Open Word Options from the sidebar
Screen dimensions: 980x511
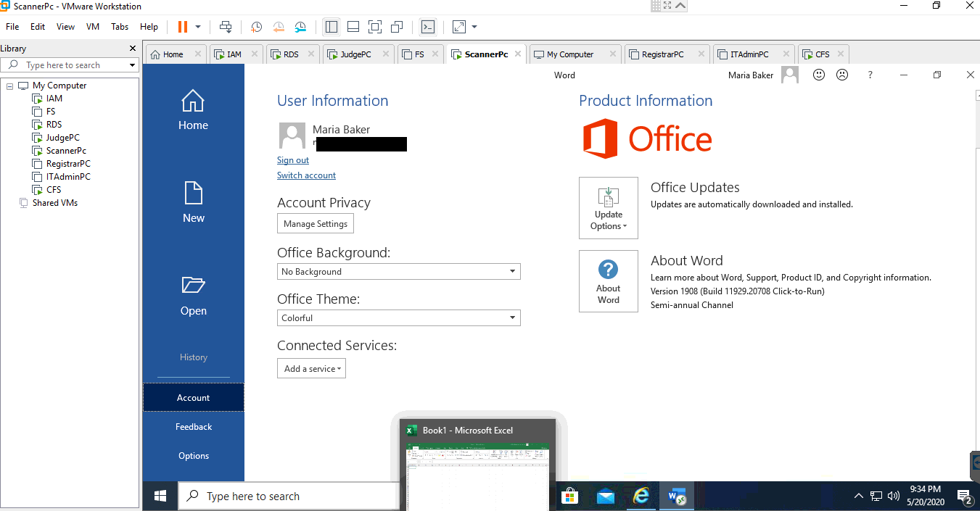194,456
